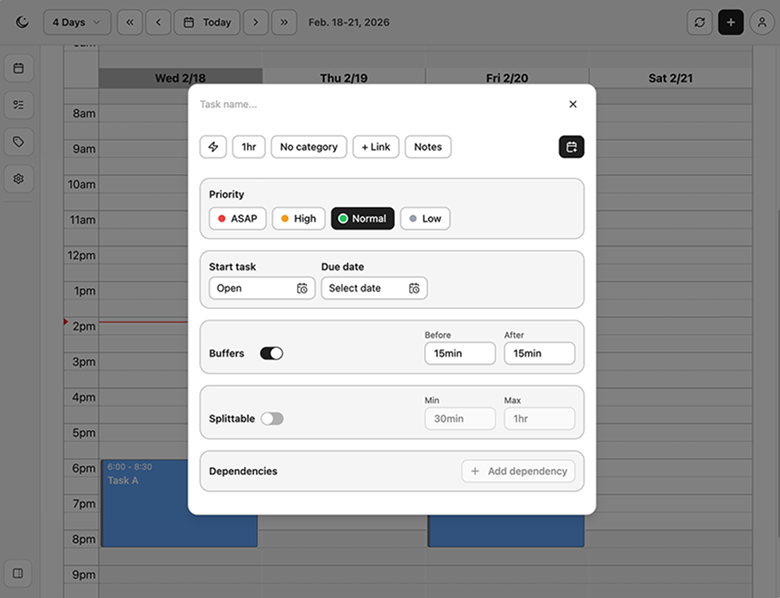
Task: Click the + Link button
Action: click(376, 147)
